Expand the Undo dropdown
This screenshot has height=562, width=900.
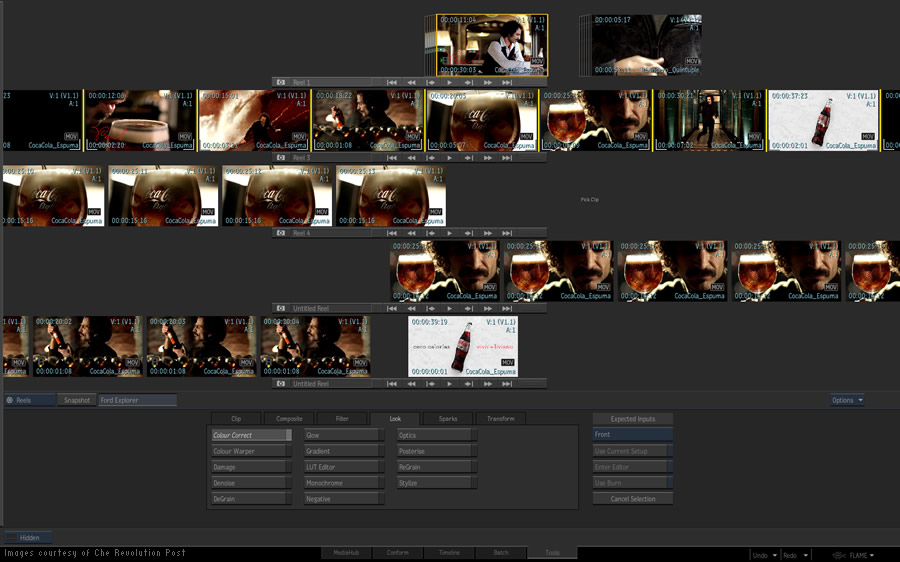765,555
